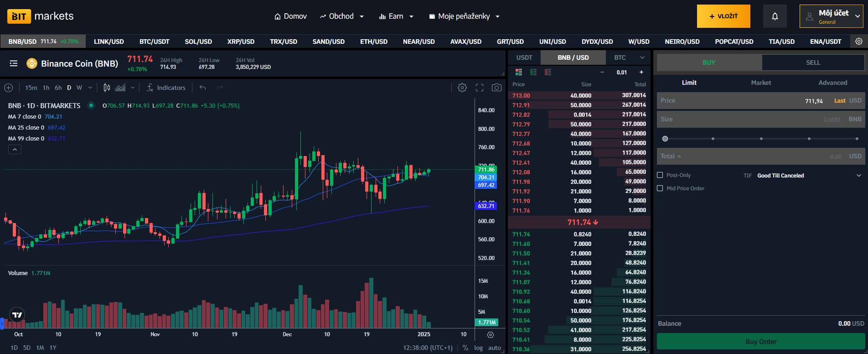Select the SELL tab
868x354 pixels.
pos(813,62)
